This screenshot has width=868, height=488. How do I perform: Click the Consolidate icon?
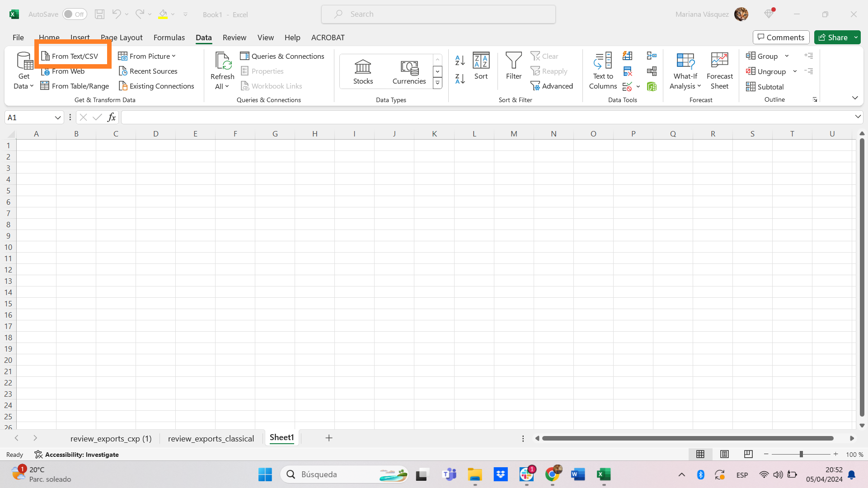point(652,56)
